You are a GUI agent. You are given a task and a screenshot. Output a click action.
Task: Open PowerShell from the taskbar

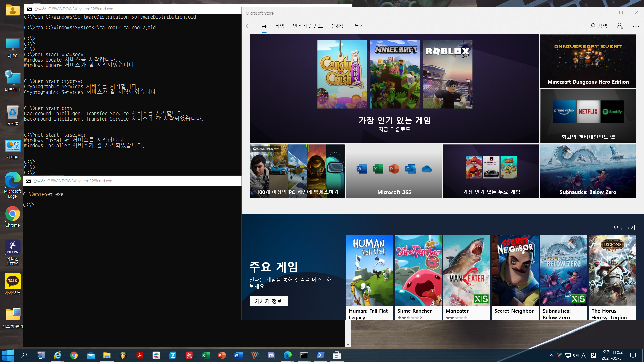coord(320,355)
